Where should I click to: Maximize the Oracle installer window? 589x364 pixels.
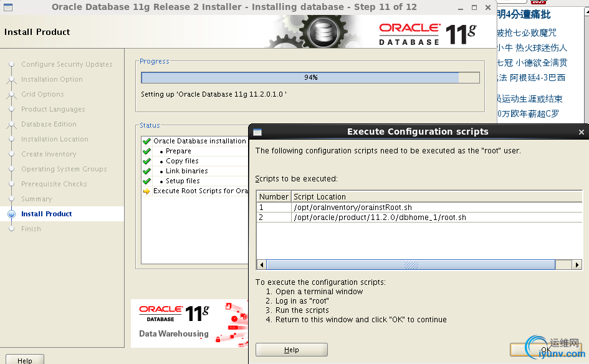(x=474, y=7)
